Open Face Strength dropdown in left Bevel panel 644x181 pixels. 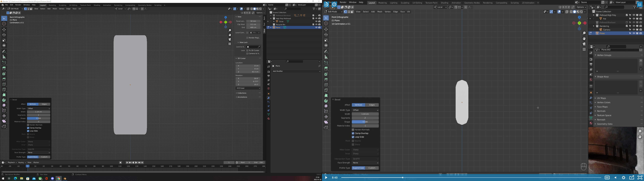(39, 153)
